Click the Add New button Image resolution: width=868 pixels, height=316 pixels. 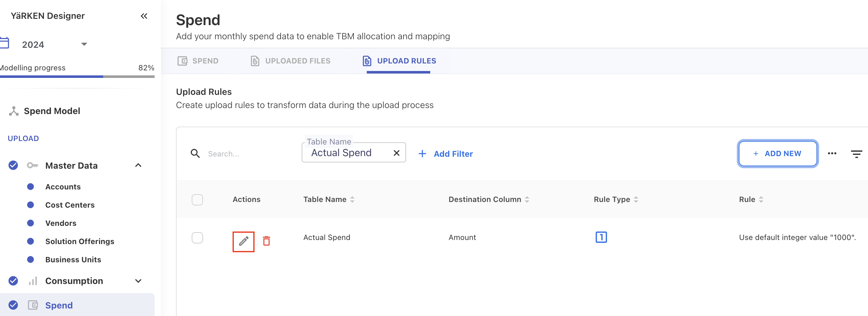click(777, 154)
